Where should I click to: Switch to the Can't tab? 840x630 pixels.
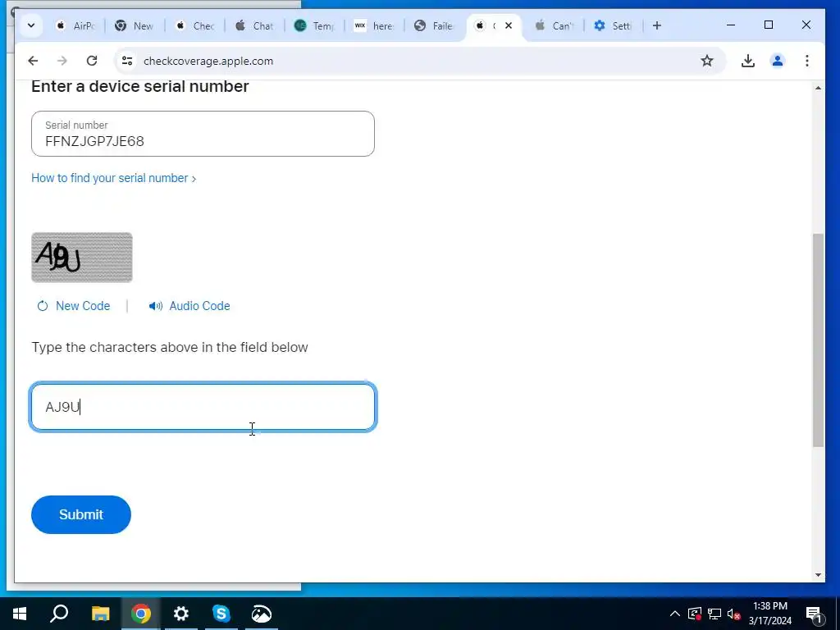pos(555,25)
